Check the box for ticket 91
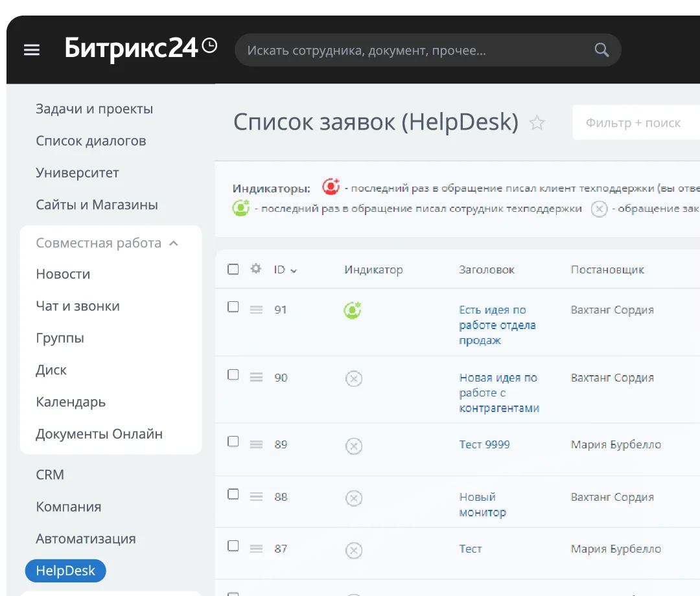Screen dimensions: 700x596 click(233, 307)
